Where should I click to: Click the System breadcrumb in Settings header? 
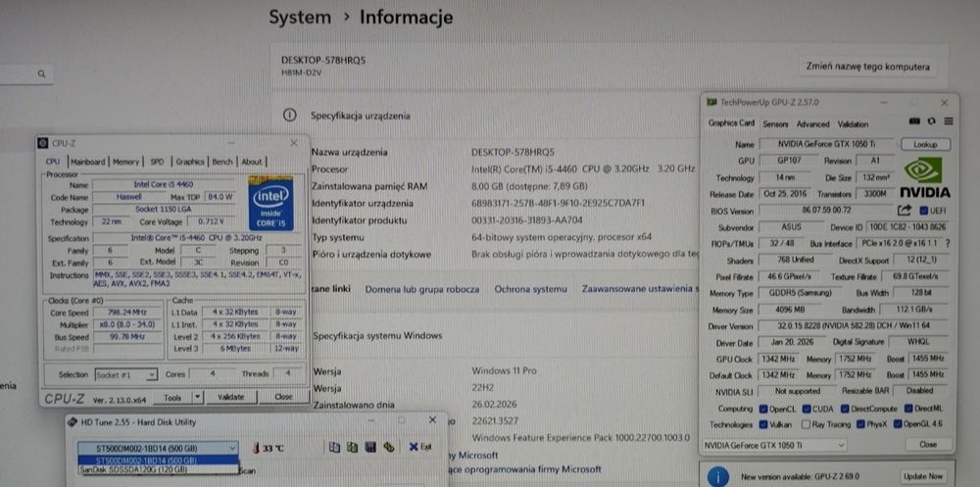(x=300, y=18)
